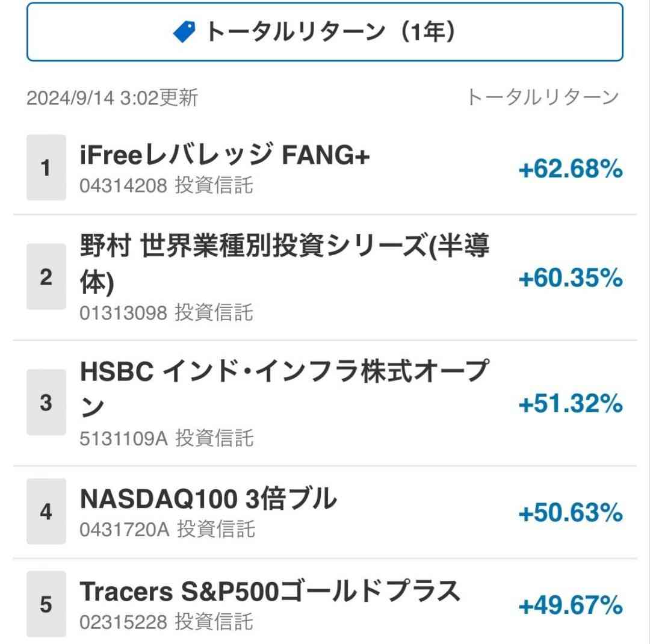The width and height of the screenshot is (650, 644).
Task: Click the +50.63% return value
Action: 571,513
